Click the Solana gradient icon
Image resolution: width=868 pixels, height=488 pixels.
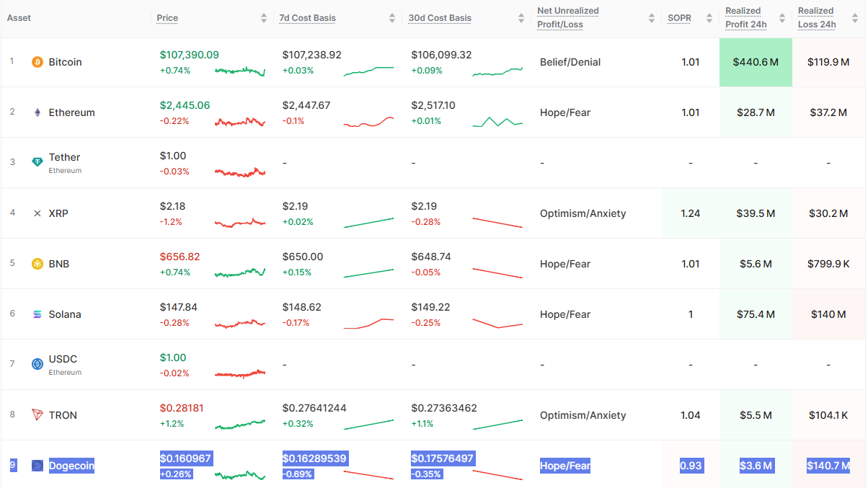37,314
